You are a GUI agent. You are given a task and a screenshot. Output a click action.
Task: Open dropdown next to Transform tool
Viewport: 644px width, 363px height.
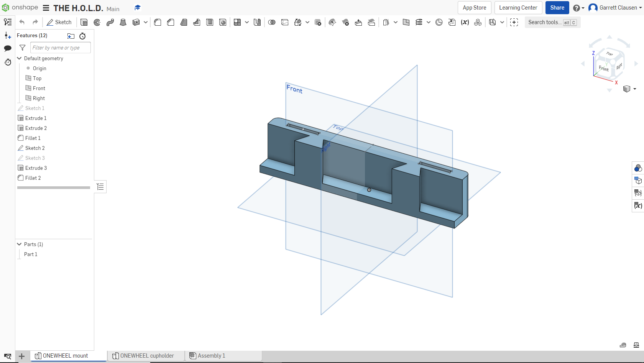pyautogui.click(x=307, y=22)
